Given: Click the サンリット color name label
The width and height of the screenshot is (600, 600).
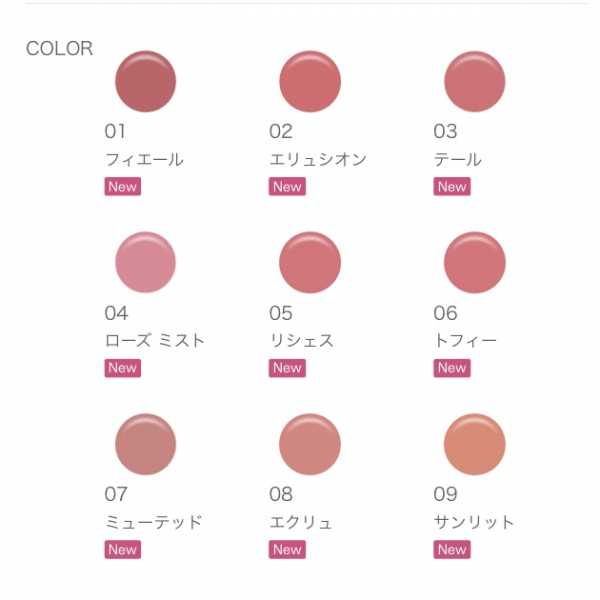Looking at the screenshot, I should click(474, 522).
